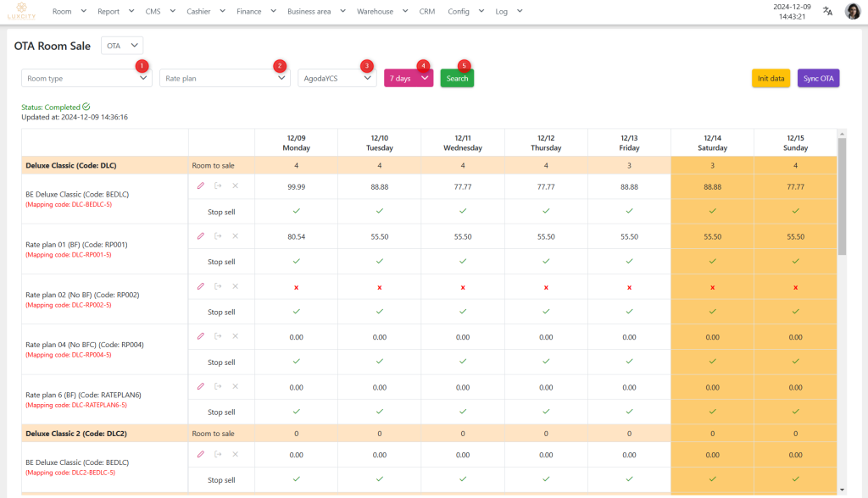Screen dimensions: 868x498
Task: Click the purple Sync OTA button
Action: pos(818,78)
